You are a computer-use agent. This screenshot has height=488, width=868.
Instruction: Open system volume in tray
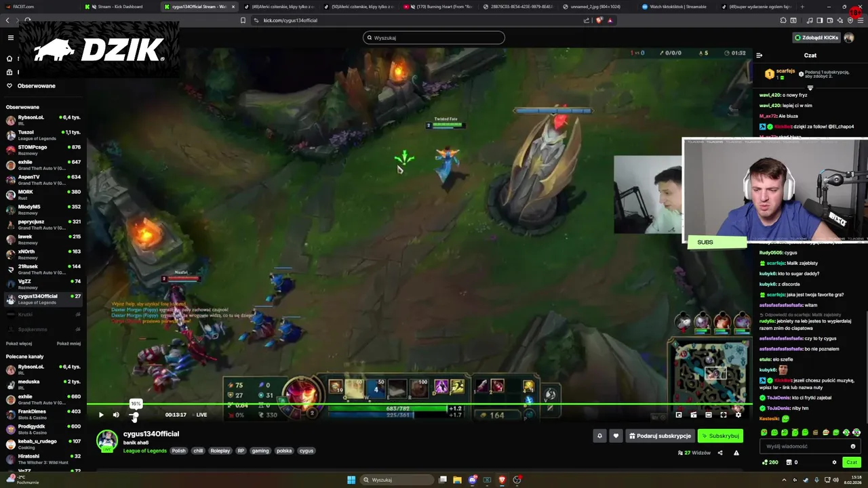coord(835,480)
